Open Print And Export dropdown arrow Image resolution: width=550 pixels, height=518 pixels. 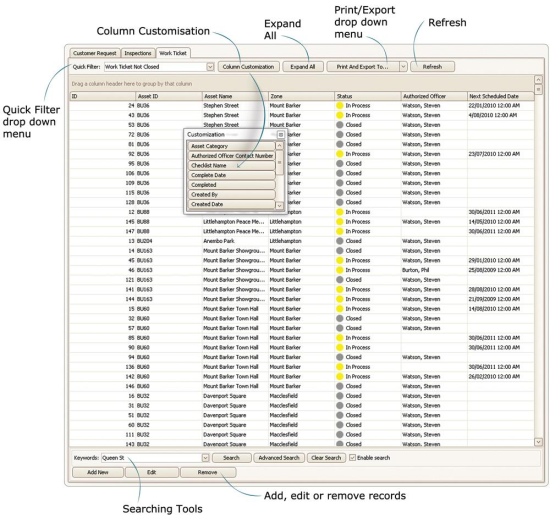(403, 67)
